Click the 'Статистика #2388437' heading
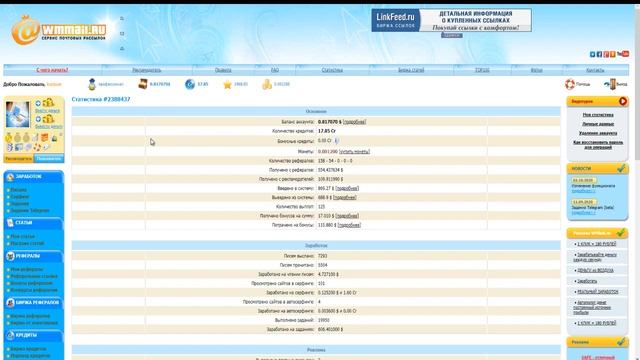Screen dimensions: 640x360 point(101,99)
